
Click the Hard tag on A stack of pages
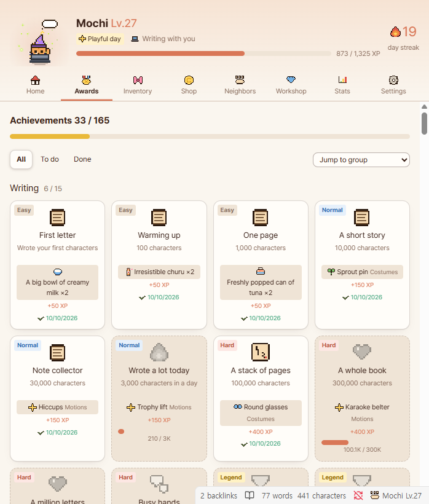tap(227, 345)
